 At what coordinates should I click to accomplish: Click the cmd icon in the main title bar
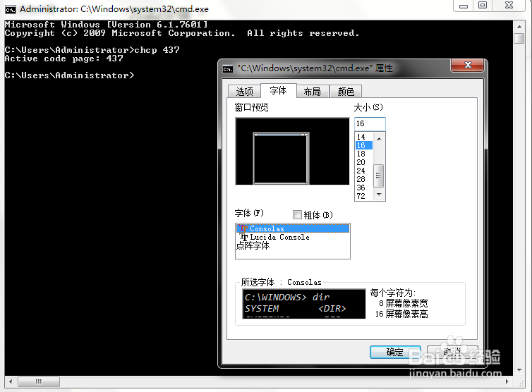pos(11,9)
